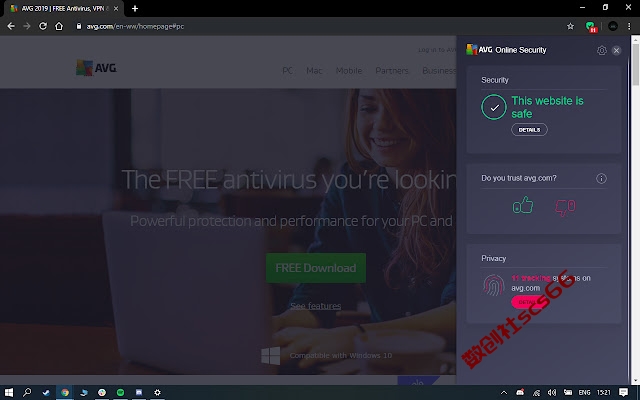
Task: Open the Mobile navigation menu
Action: [349, 71]
